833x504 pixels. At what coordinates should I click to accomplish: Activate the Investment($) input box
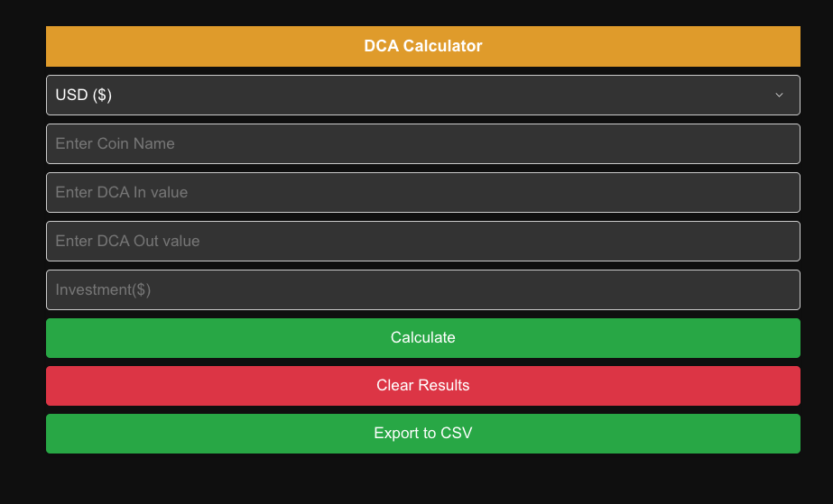point(422,289)
